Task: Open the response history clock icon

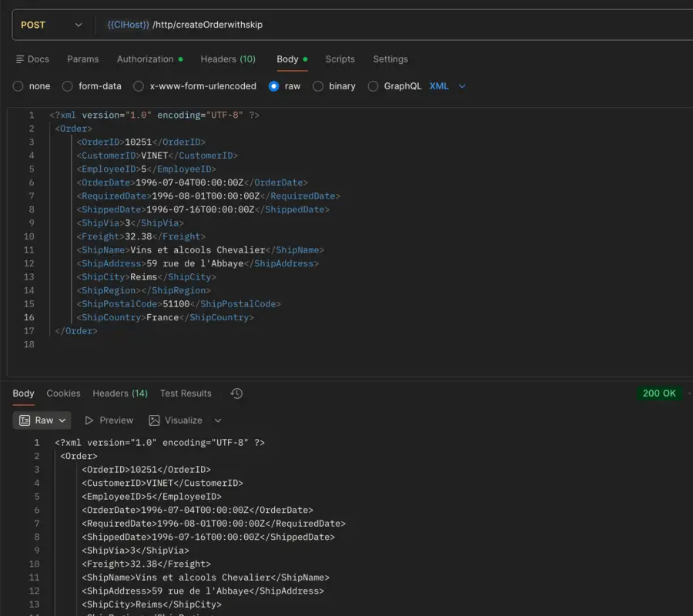Action: 236,393
